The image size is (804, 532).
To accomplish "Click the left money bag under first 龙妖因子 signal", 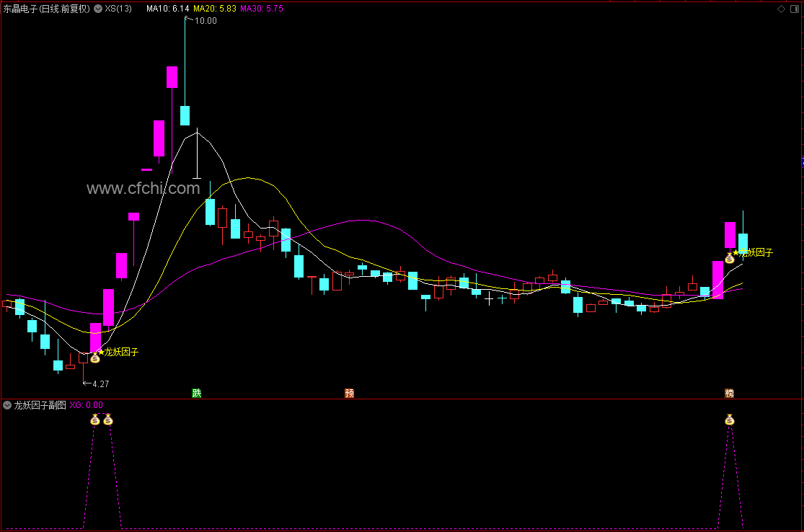I will (95, 358).
